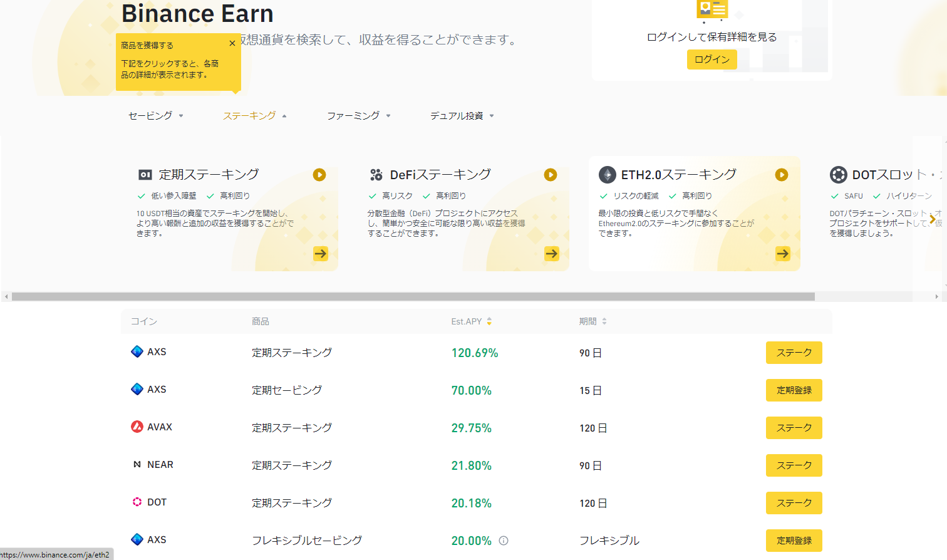Click the Ethereum logo on ETH2.0 card
This screenshot has width=947, height=560.
[x=607, y=175]
